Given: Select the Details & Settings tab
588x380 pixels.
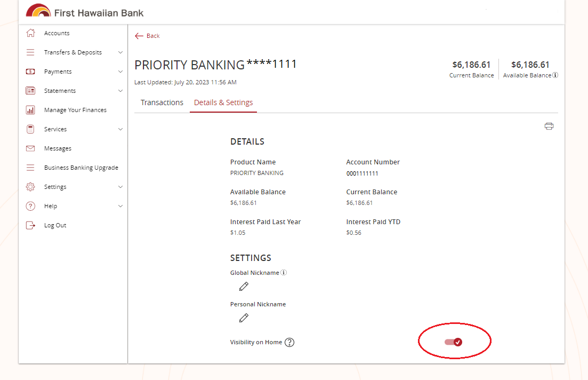Looking at the screenshot, I should point(223,102).
